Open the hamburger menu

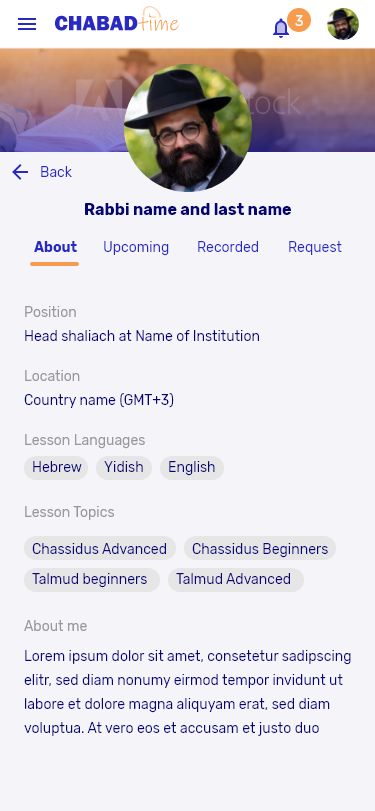27,24
